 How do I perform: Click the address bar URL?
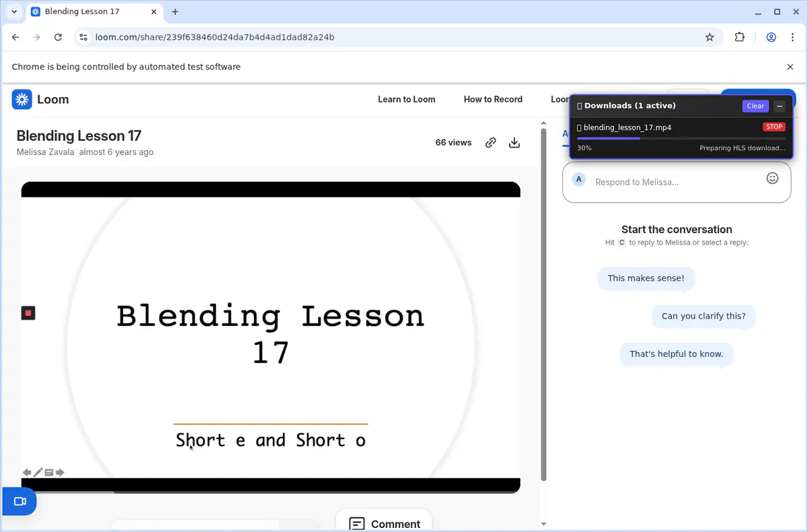pos(215,37)
